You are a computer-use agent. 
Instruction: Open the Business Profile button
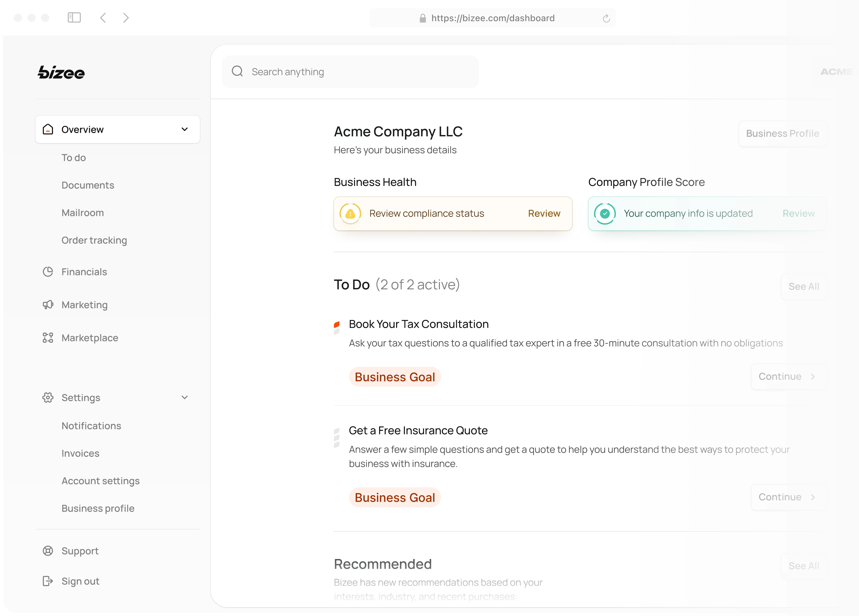click(782, 133)
